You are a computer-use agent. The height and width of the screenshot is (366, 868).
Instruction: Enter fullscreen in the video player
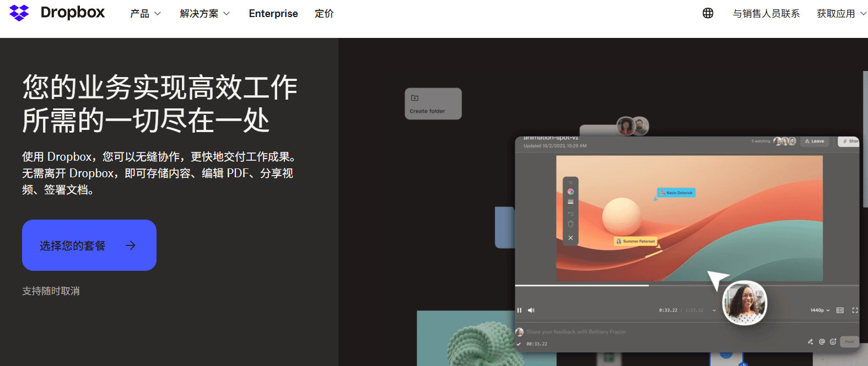(855, 310)
